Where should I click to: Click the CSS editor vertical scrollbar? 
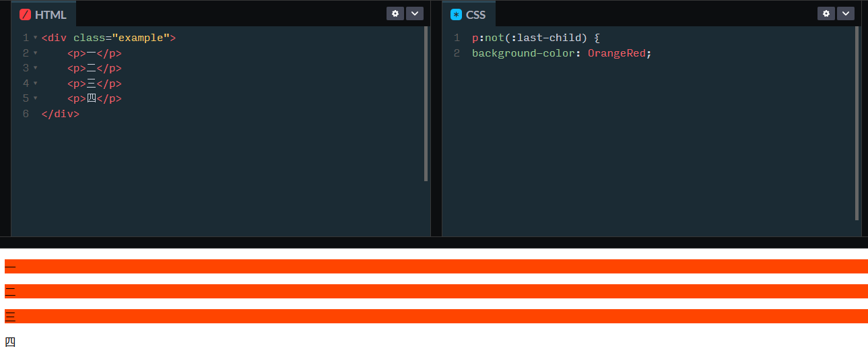coord(857,123)
